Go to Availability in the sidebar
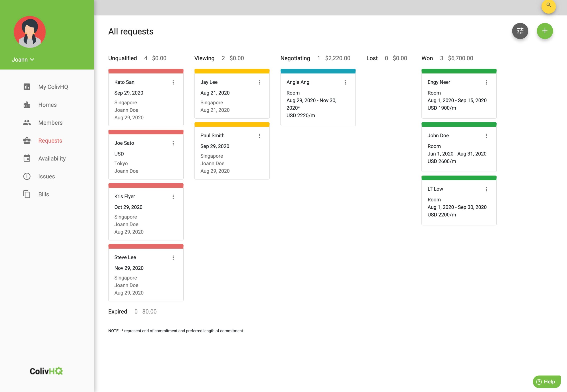 coord(52,158)
